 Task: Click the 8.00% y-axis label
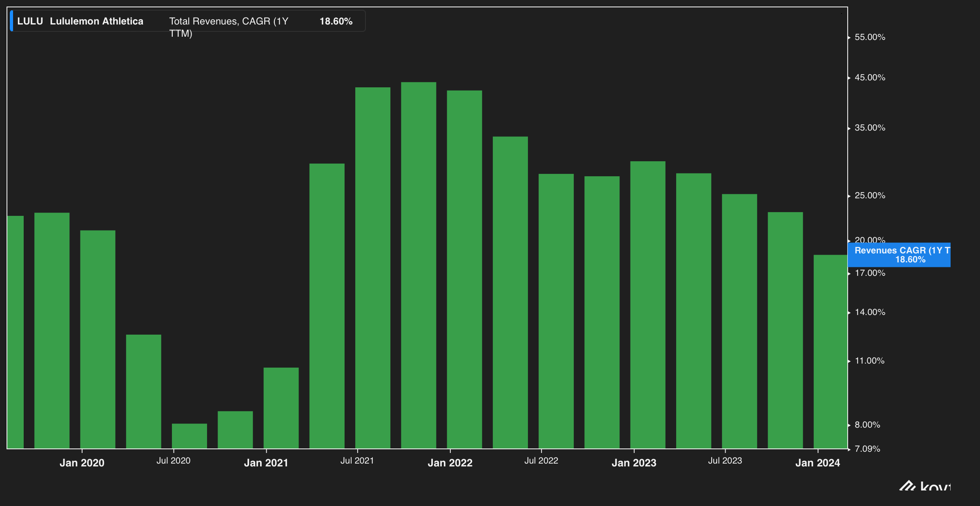[867, 425]
